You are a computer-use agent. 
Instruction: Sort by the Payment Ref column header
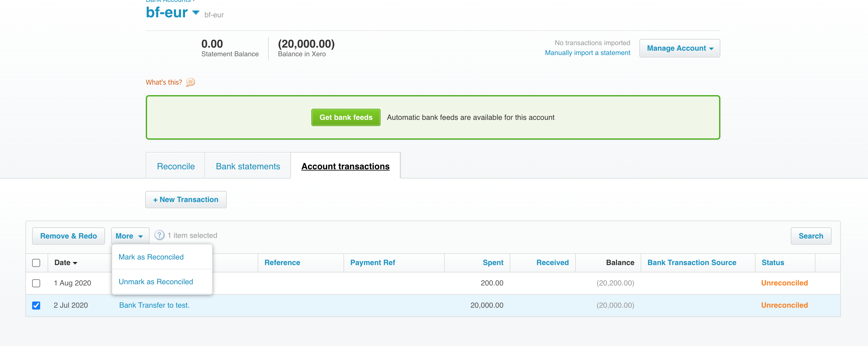(372, 263)
